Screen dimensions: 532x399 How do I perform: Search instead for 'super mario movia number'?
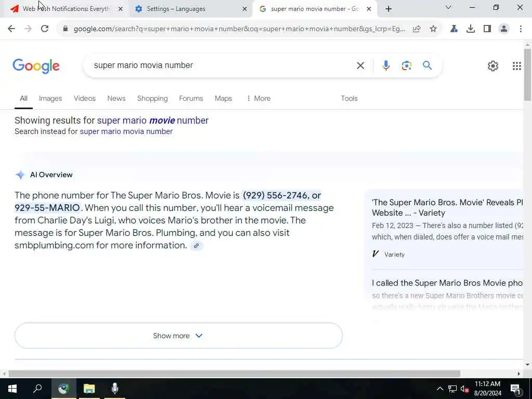pos(126,131)
